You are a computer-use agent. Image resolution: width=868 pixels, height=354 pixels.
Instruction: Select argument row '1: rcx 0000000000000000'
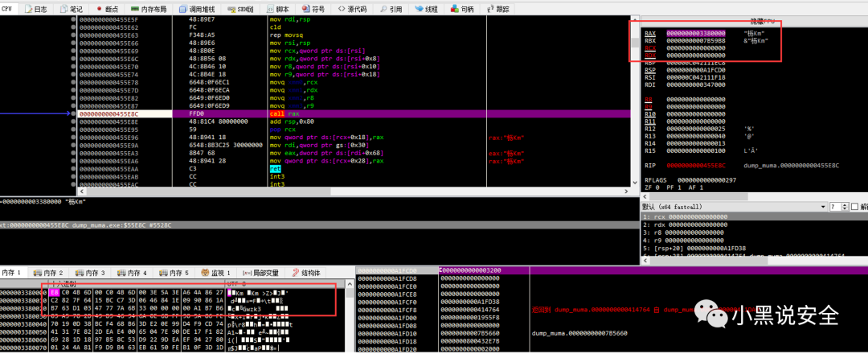754,216
